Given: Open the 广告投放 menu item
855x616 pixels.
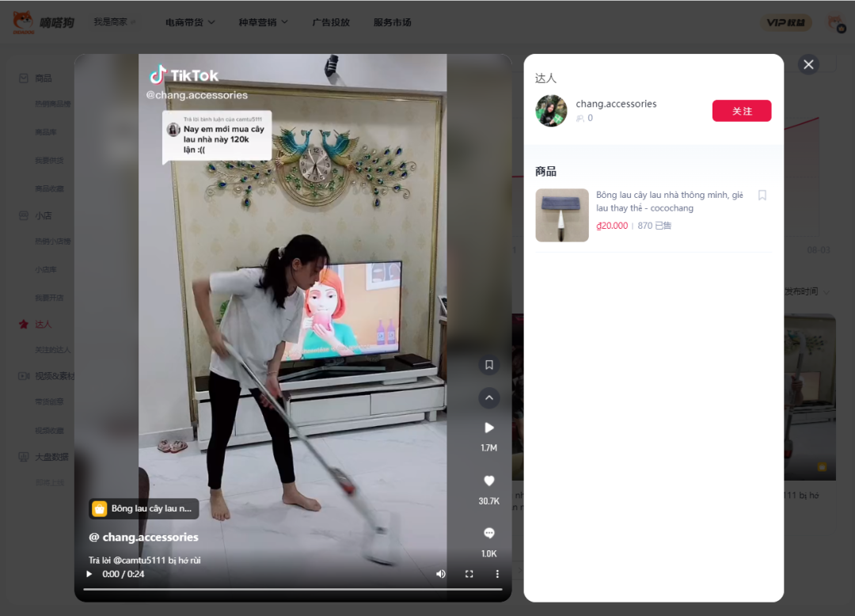Looking at the screenshot, I should click(331, 22).
